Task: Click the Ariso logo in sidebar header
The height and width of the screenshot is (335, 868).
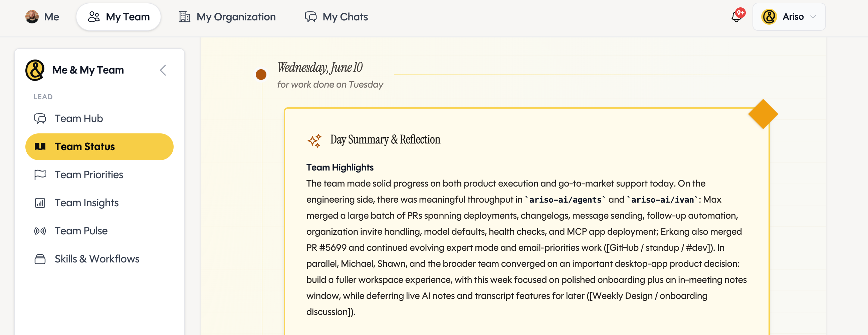Action: pos(35,70)
